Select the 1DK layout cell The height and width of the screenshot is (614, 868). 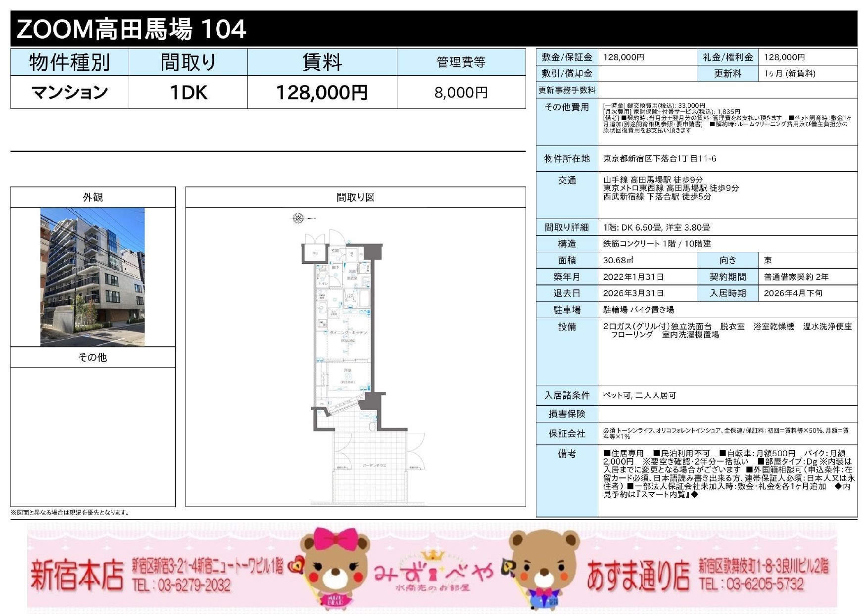[188, 93]
